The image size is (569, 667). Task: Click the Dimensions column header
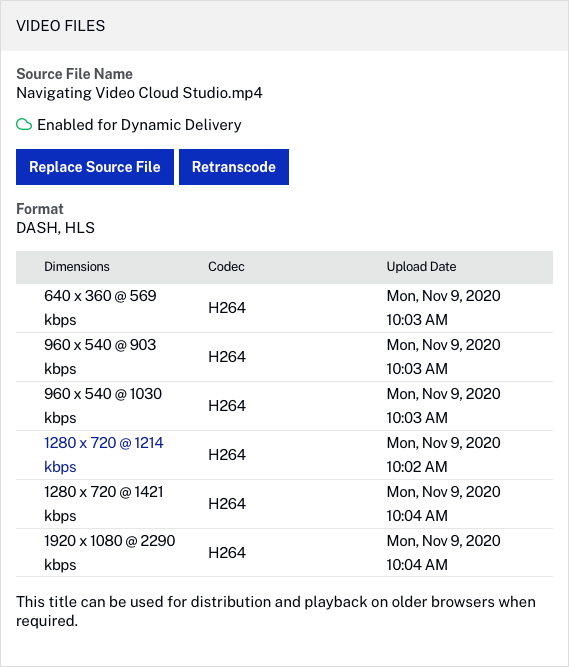77,267
